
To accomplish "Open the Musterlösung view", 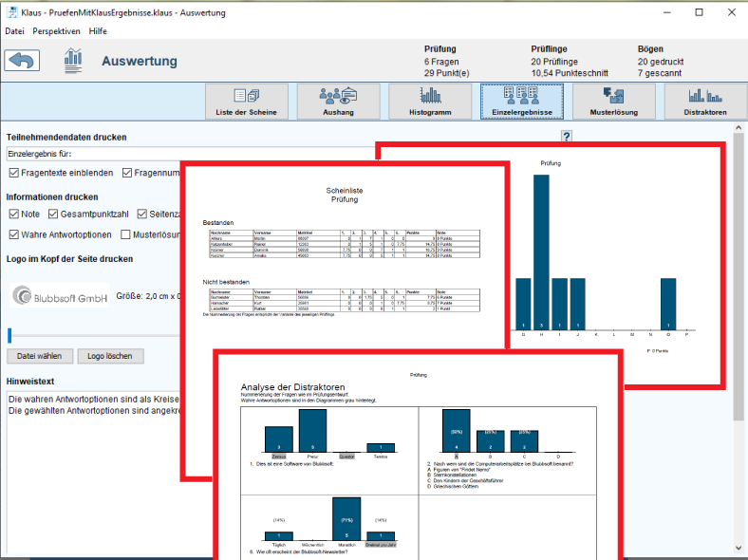I will pyautogui.click(x=613, y=102).
